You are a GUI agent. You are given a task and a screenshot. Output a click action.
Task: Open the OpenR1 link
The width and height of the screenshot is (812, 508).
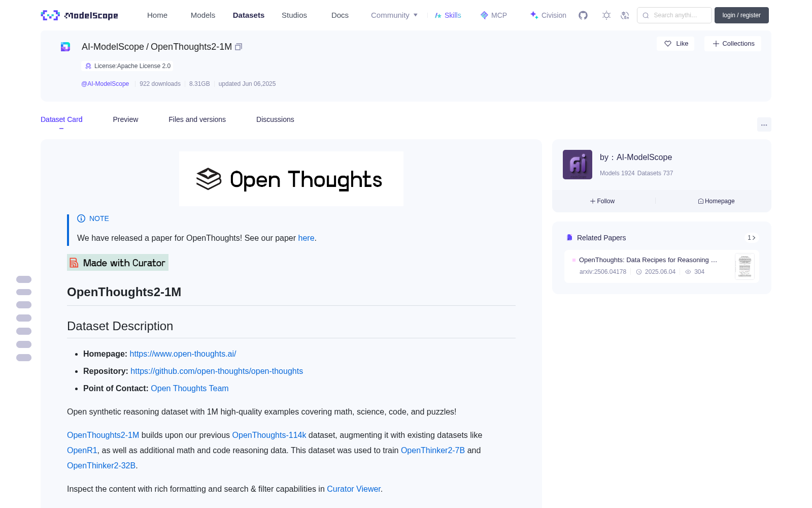(x=82, y=450)
